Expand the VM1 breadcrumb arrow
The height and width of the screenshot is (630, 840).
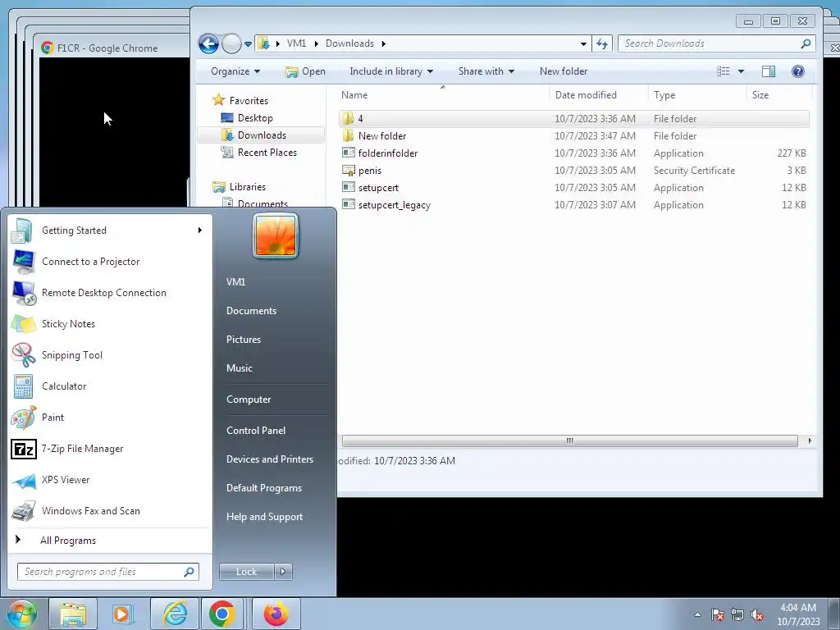tap(316, 44)
